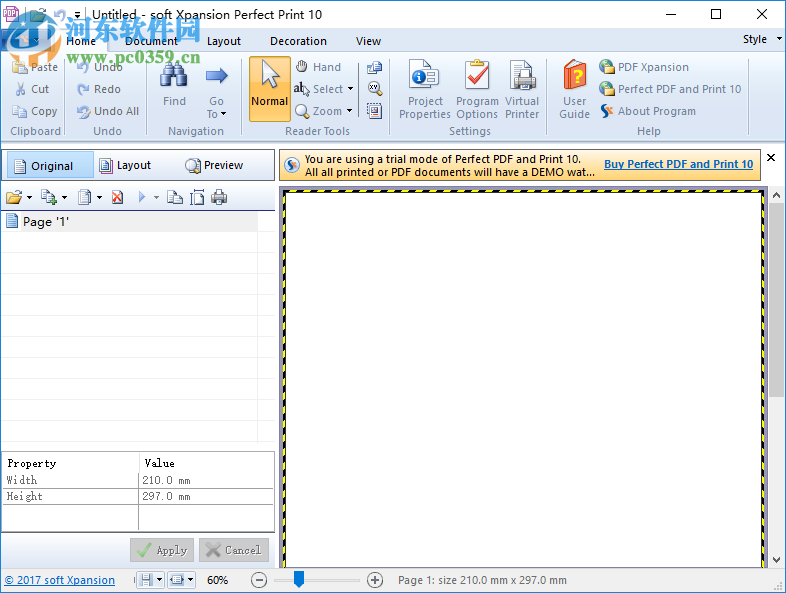Click the printer icon in page toolbar

(x=219, y=197)
